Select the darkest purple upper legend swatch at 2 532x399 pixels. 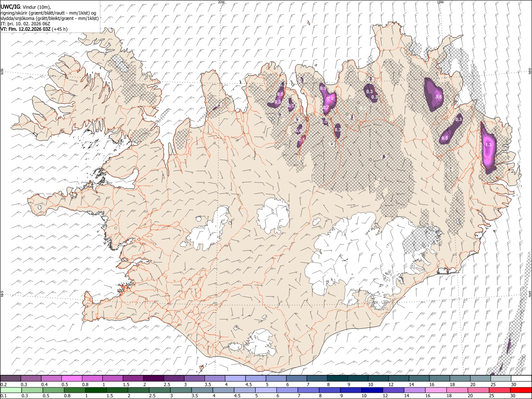153,379
